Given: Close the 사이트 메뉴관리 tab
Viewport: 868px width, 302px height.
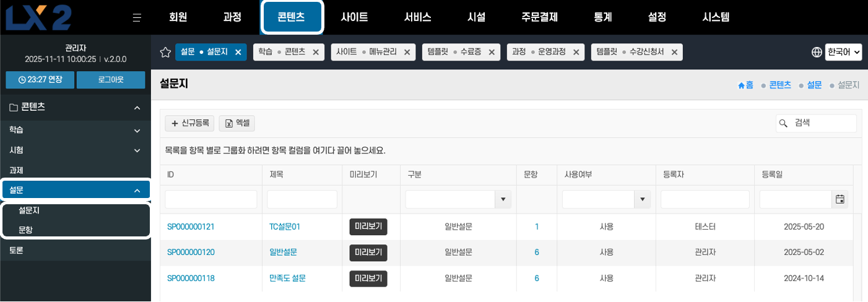Looking at the screenshot, I should tap(407, 52).
